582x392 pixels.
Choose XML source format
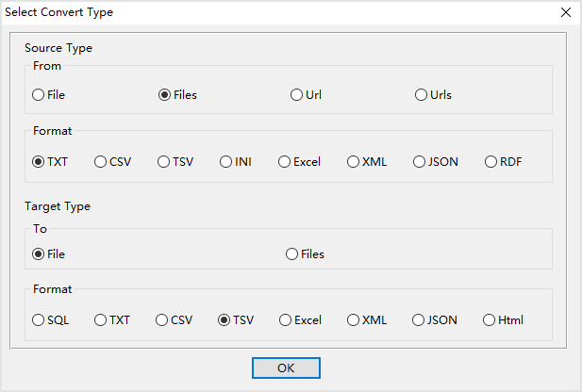(354, 161)
